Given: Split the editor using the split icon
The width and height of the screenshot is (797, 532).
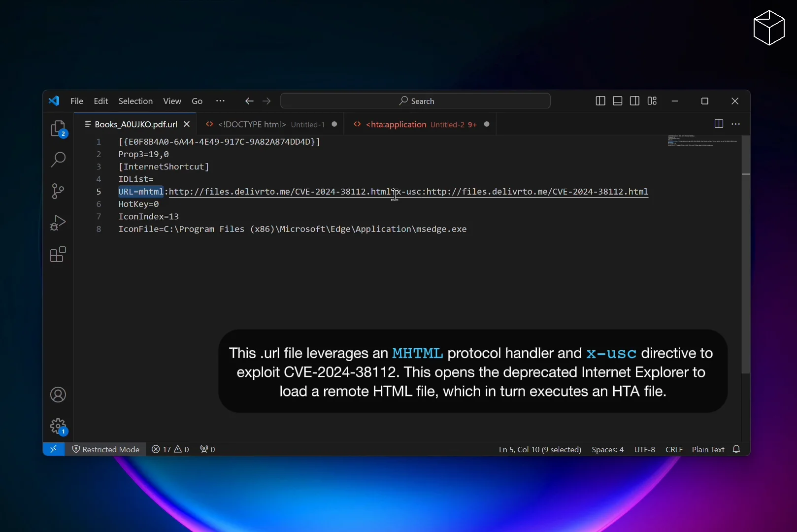Looking at the screenshot, I should [719, 124].
